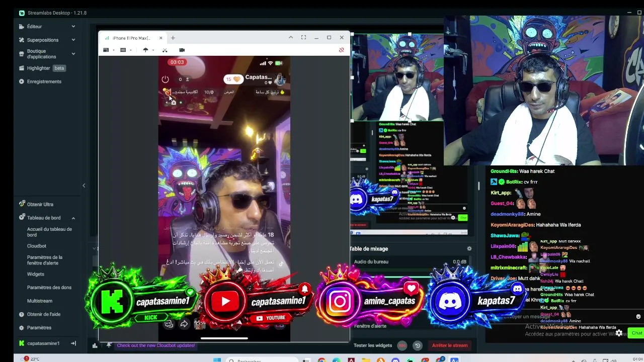Click the chat settings gear icon

pos(619,333)
